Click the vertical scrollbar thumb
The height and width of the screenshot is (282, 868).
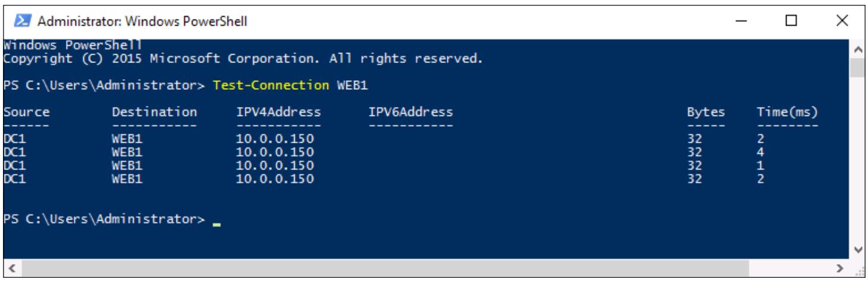(856, 68)
